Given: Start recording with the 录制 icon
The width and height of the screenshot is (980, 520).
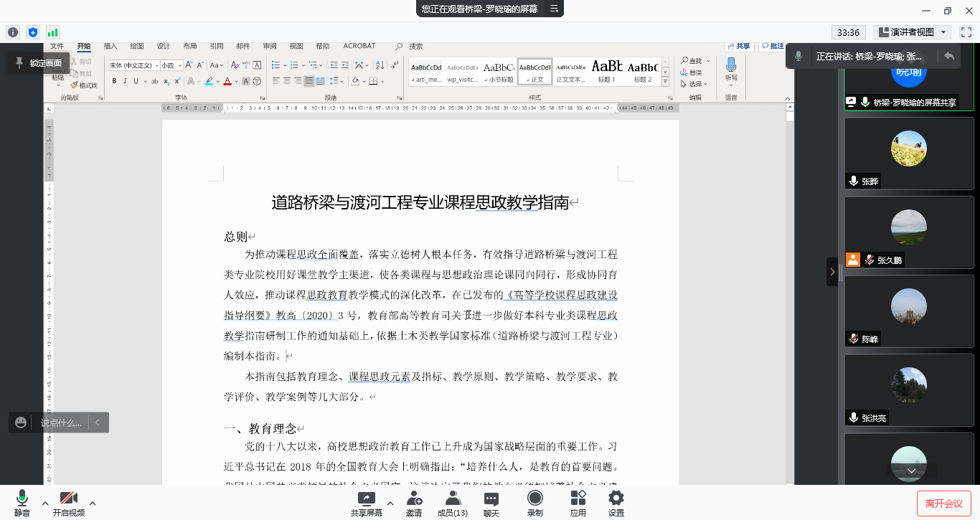Looking at the screenshot, I should coord(534,498).
